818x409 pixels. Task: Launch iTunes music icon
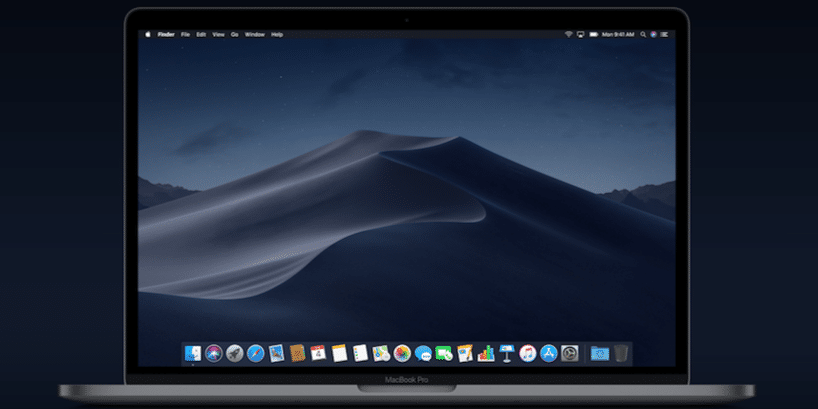(x=528, y=353)
